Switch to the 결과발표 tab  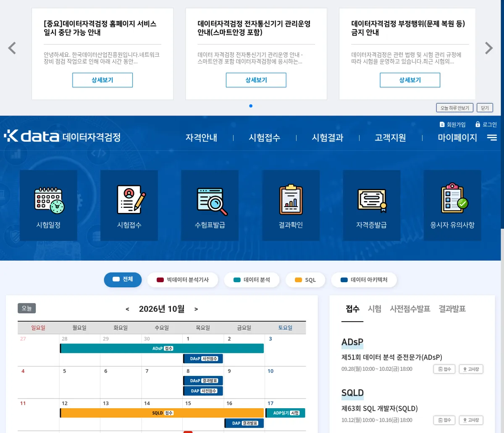point(452,309)
